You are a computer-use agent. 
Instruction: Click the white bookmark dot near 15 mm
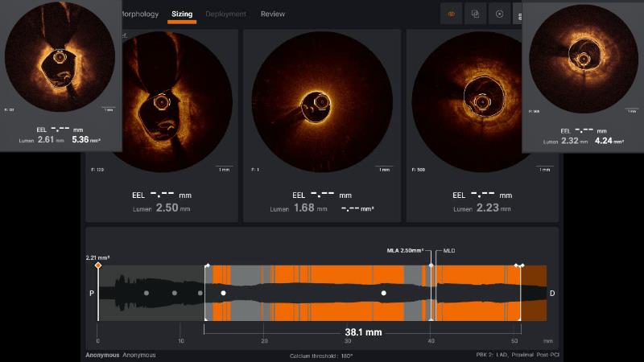click(224, 294)
